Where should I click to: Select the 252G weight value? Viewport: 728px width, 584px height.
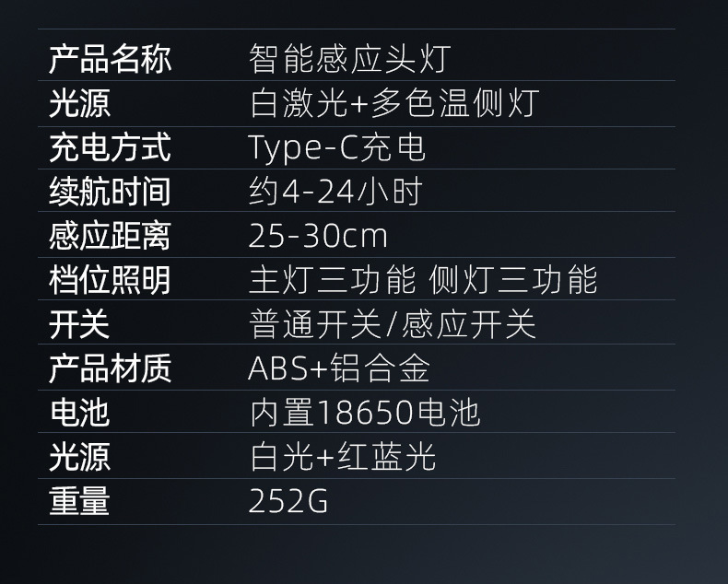[288, 501]
